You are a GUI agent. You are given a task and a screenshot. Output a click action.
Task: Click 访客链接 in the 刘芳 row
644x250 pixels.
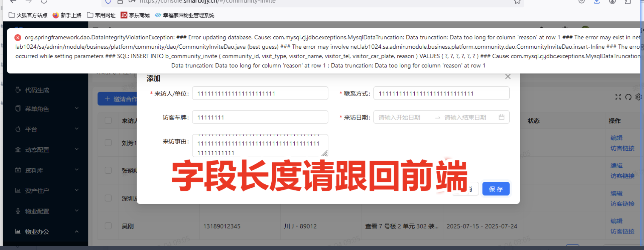coord(622,148)
